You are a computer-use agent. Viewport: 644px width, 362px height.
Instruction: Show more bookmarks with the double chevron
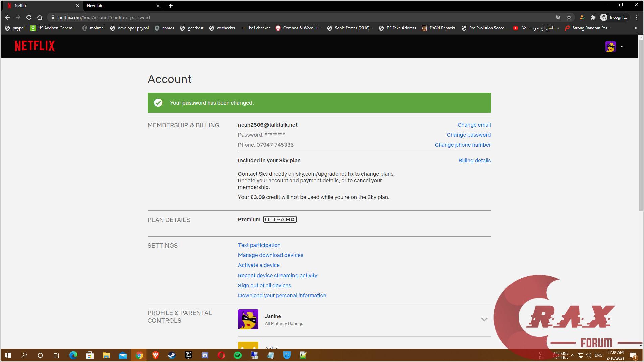click(636, 28)
